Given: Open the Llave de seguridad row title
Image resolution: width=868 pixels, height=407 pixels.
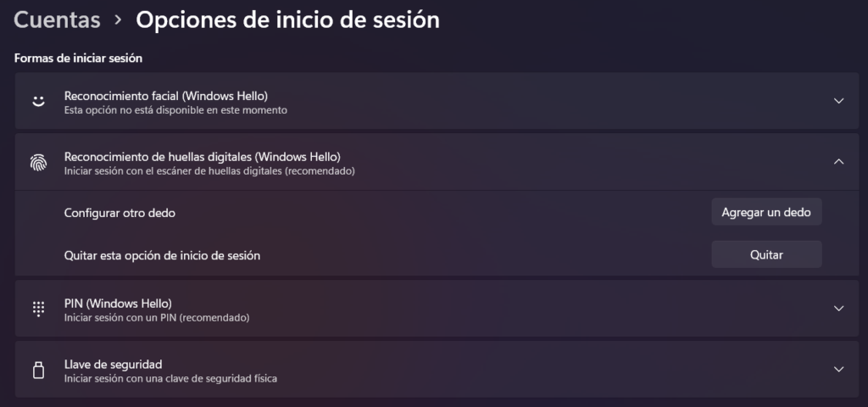Looking at the screenshot, I should 113,364.
